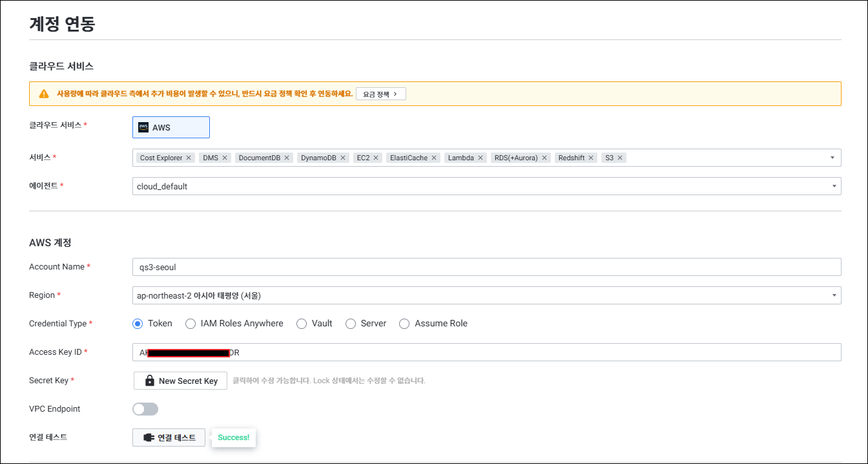The width and height of the screenshot is (868, 464).
Task: Select the Assume Role radio option
Action: coord(404,324)
